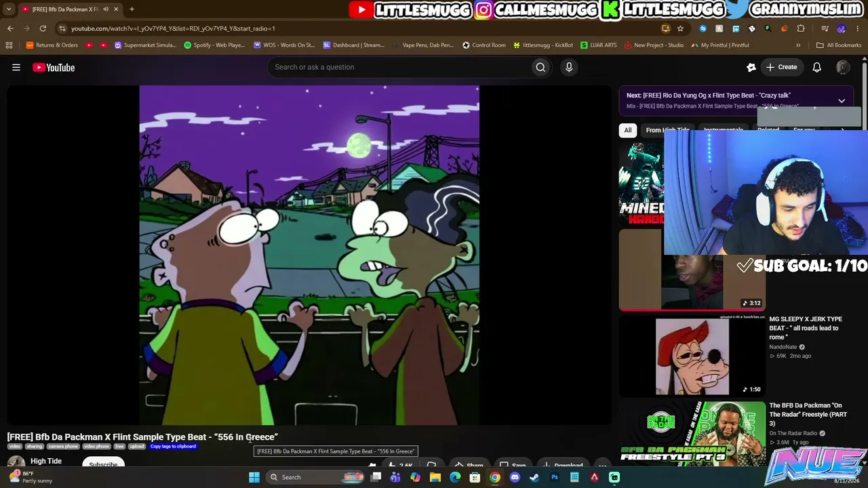Go to the YouTube home logo

54,67
